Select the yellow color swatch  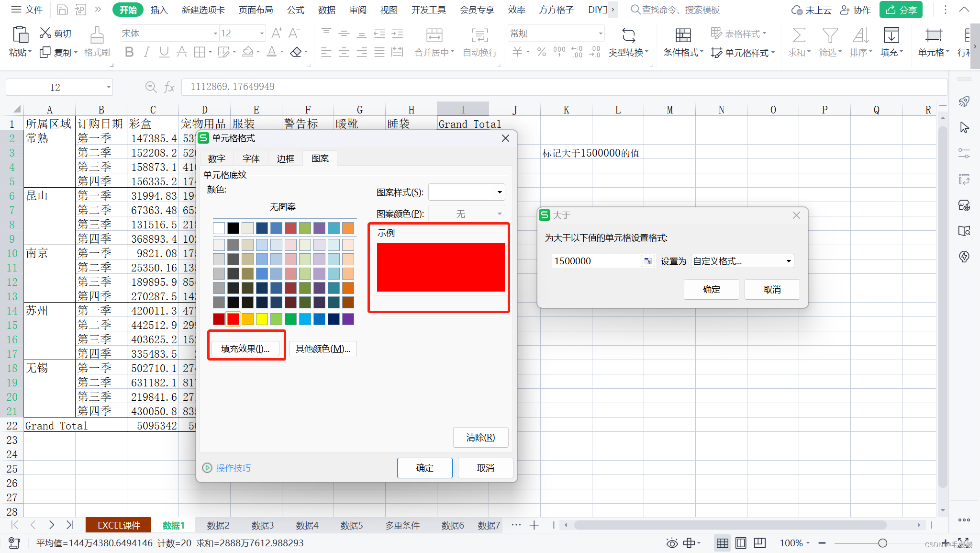tap(262, 319)
